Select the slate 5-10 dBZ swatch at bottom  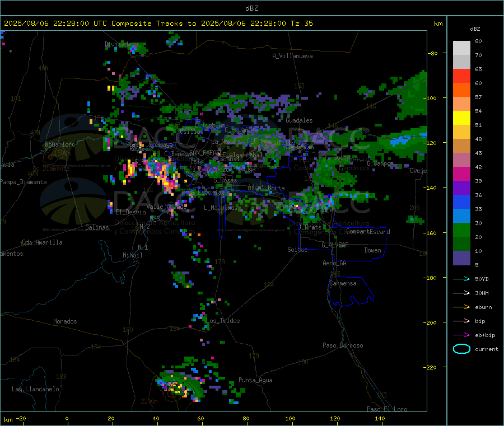click(x=461, y=258)
